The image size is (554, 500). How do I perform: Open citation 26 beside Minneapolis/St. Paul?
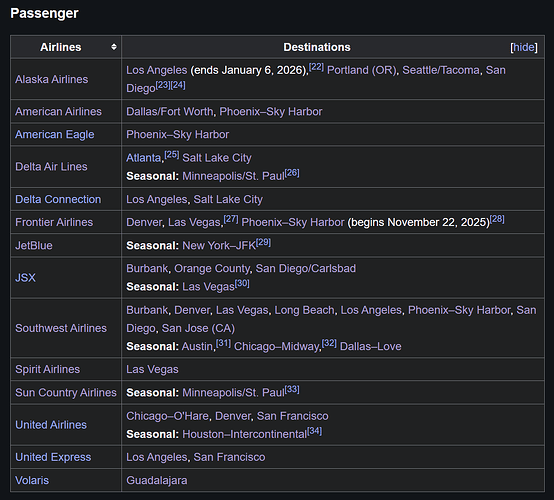click(292, 173)
